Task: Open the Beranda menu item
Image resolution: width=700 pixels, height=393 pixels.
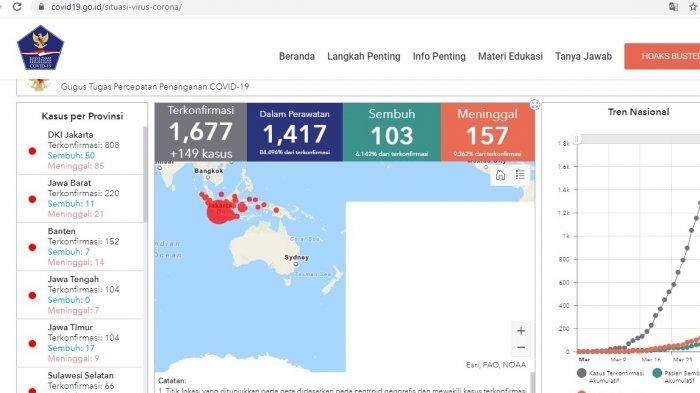Action: [297, 56]
